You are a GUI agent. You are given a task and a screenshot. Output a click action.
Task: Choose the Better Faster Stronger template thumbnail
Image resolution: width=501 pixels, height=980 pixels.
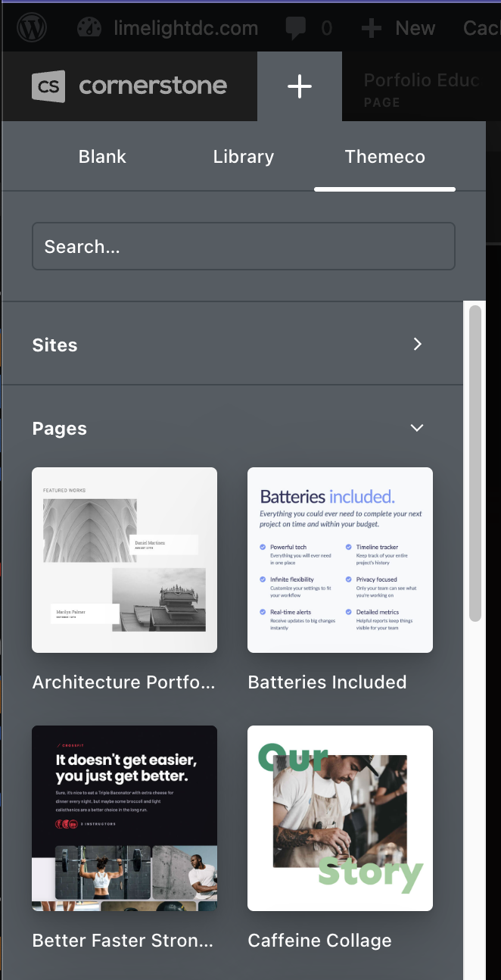pyautogui.click(x=124, y=818)
